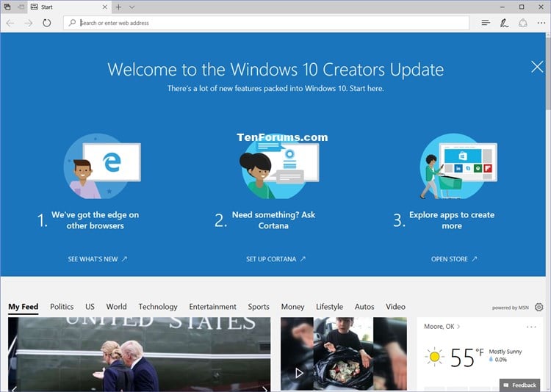Click the Store apps illustration
Viewport: 551px width, 392px height.
click(458, 166)
